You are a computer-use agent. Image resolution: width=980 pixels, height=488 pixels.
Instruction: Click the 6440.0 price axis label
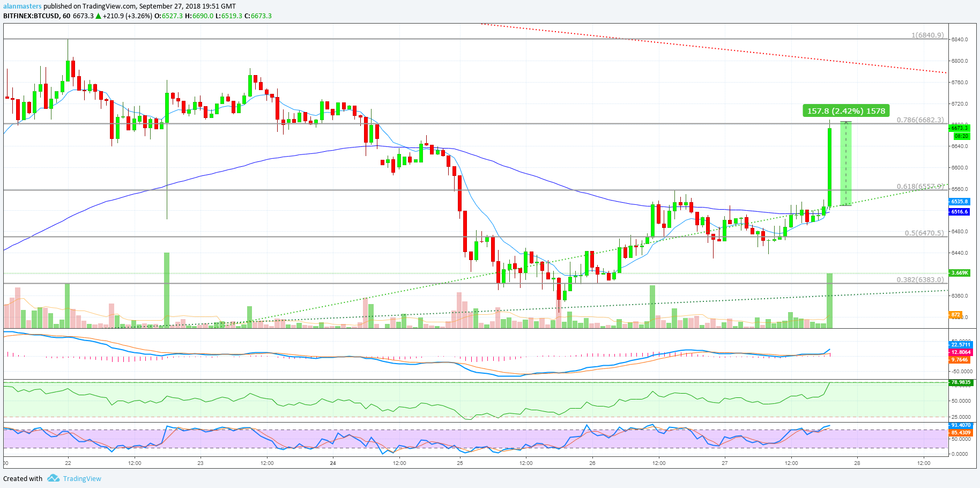[x=960, y=253]
